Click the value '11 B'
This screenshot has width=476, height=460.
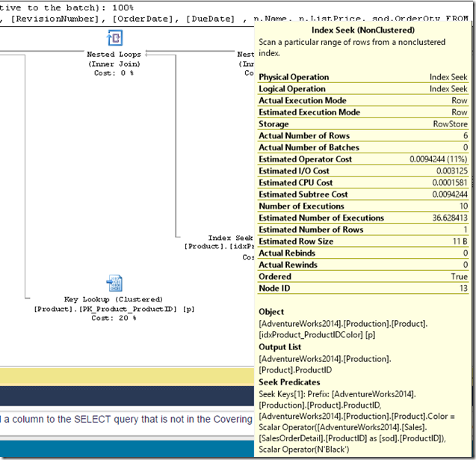point(460,242)
